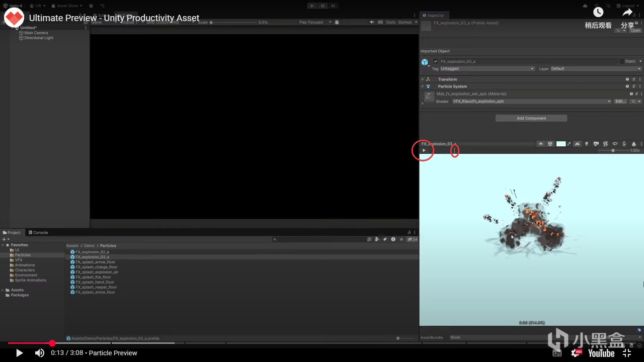Screen dimensions: 644x362
Task: Play the particle preview animation
Action: pyautogui.click(x=424, y=150)
